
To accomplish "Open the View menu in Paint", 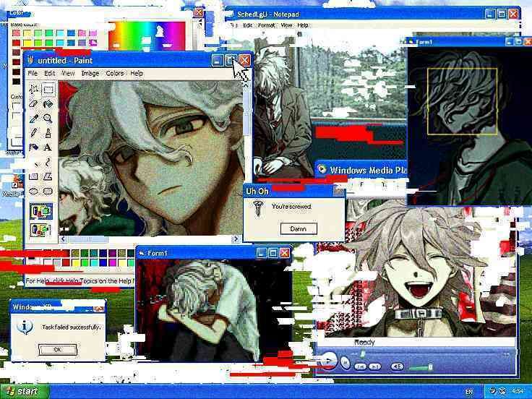I will point(68,73).
